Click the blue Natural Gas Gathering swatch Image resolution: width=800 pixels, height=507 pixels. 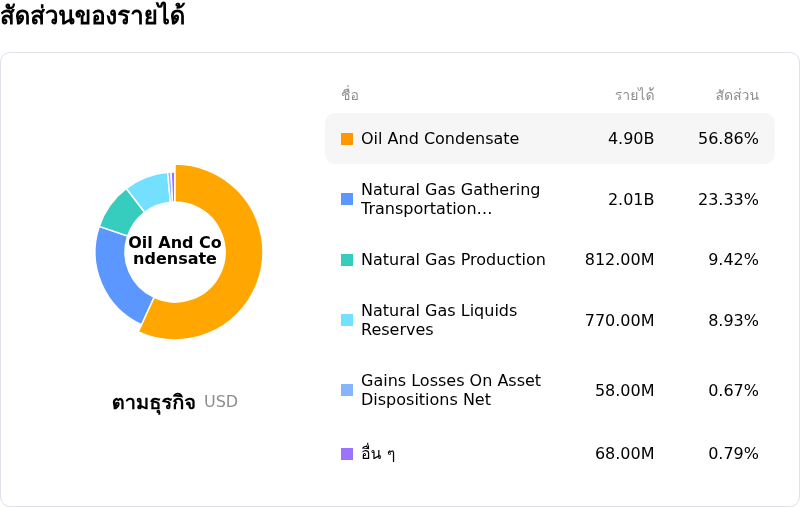click(x=347, y=199)
